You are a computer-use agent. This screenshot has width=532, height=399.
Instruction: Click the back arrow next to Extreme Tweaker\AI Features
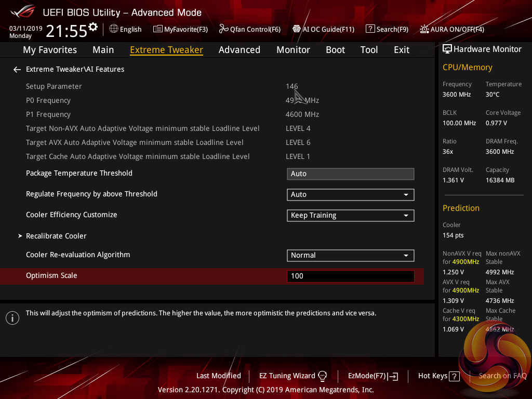pos(17,69)
